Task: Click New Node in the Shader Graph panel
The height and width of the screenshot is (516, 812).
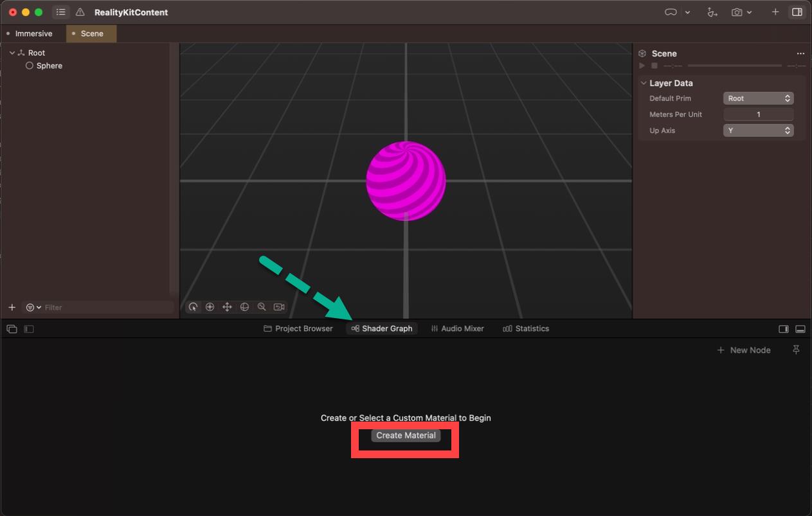Action: tap(743, 350)
